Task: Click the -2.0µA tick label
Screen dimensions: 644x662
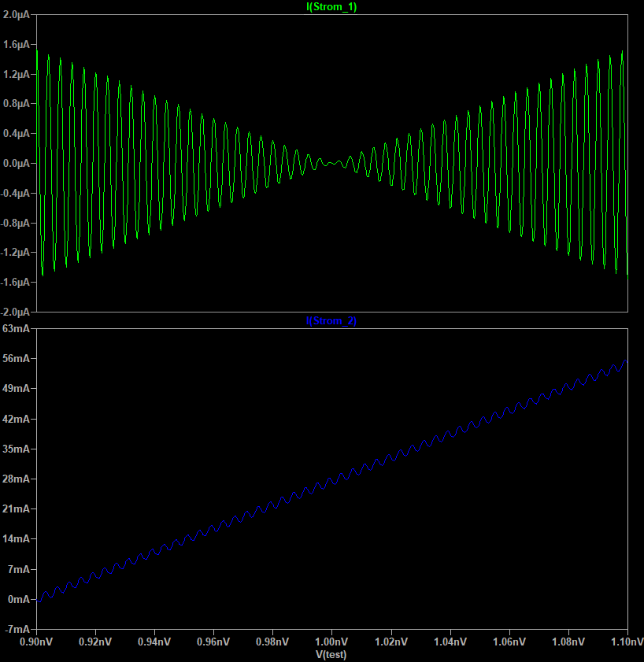Action: coord(15,312)
